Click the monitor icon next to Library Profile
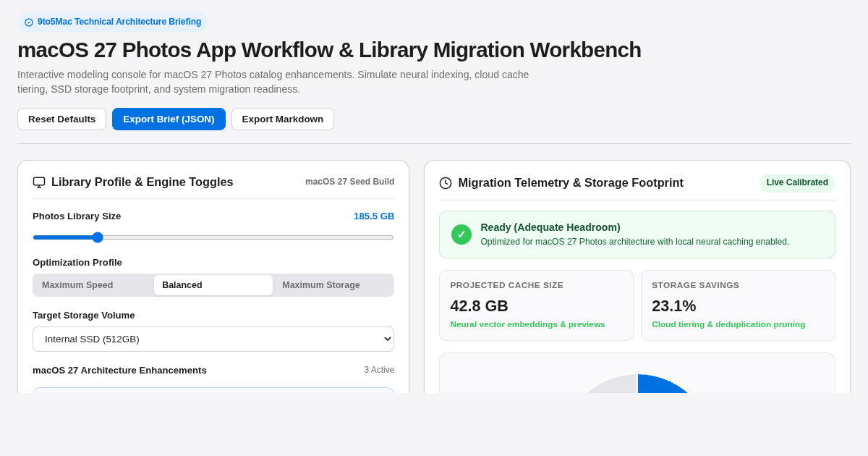868x456 pixels. point(39,182)
